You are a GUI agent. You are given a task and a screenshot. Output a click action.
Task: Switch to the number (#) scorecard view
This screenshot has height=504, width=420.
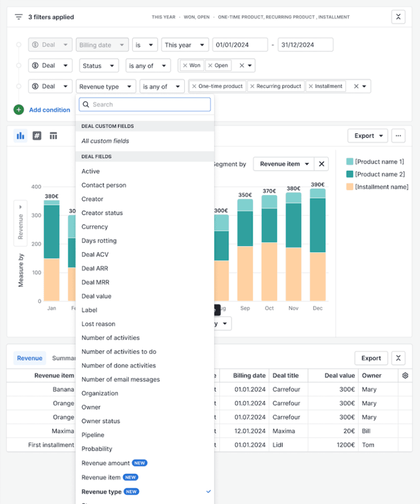(36, 135)
